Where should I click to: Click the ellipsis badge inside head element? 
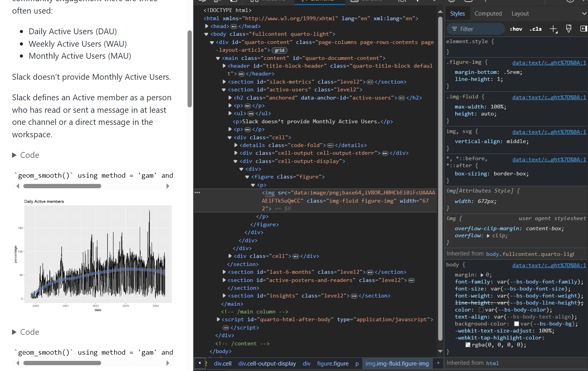233,26
